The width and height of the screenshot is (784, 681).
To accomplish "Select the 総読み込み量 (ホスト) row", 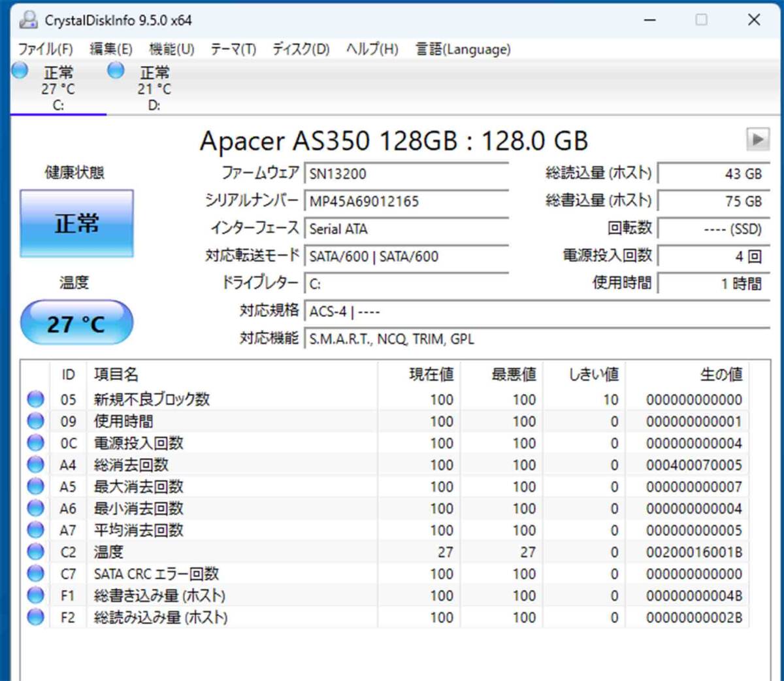I will pyautogui.click(x=385, y=617).
